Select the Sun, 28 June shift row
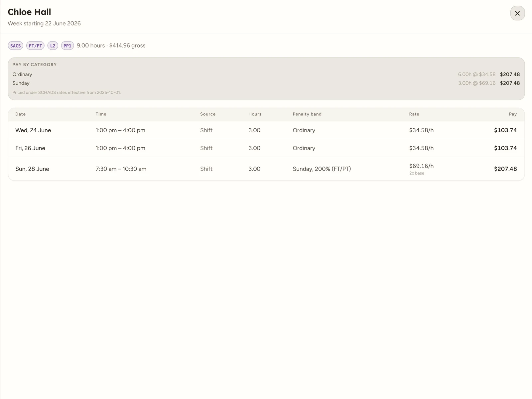Screen dimensions: 532x399 pyautogui.click(x=266, y=169)
